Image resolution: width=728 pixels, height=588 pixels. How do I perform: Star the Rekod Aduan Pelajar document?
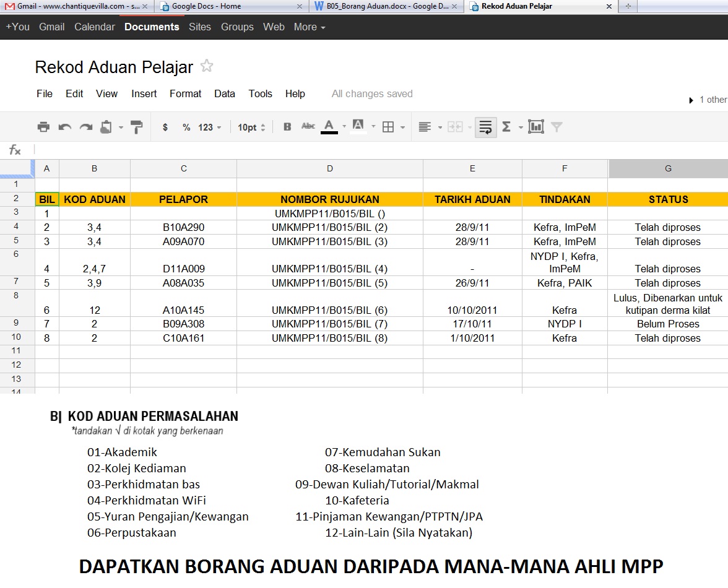(x=206, y=66)
